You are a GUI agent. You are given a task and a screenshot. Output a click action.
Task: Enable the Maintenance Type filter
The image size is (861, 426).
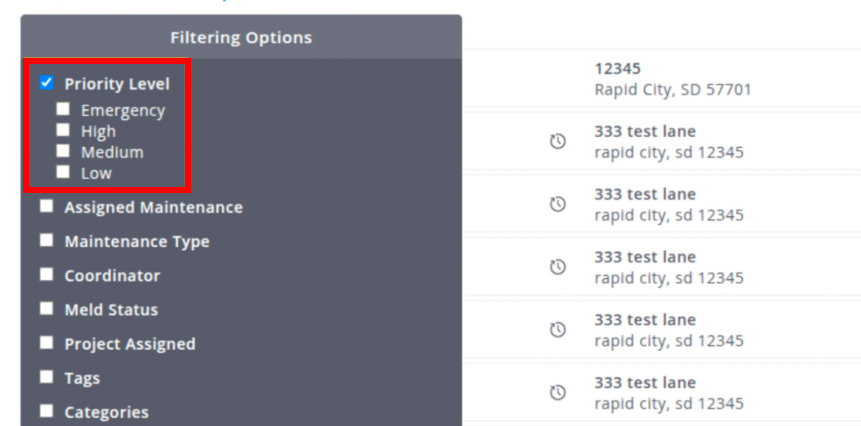[47, 241]
